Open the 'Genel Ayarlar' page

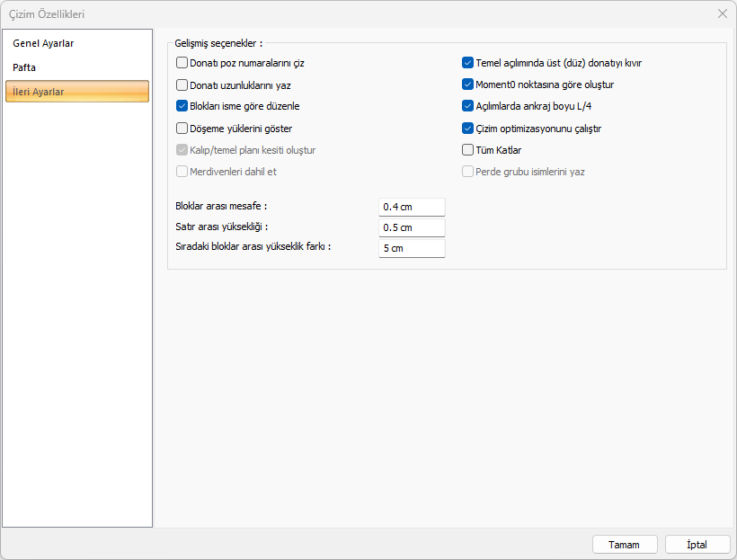click(43, 43)
